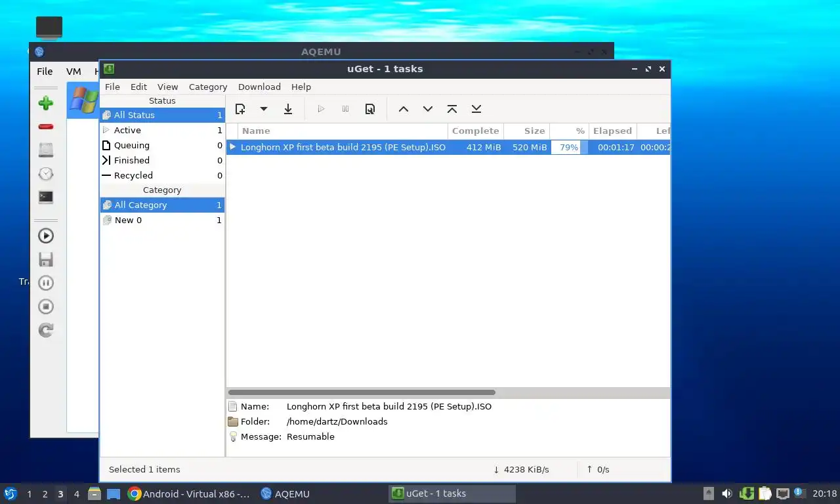This screenshot has height=504, width=840.
Task: Click the Size column header
Action: (x=527, y=131)
